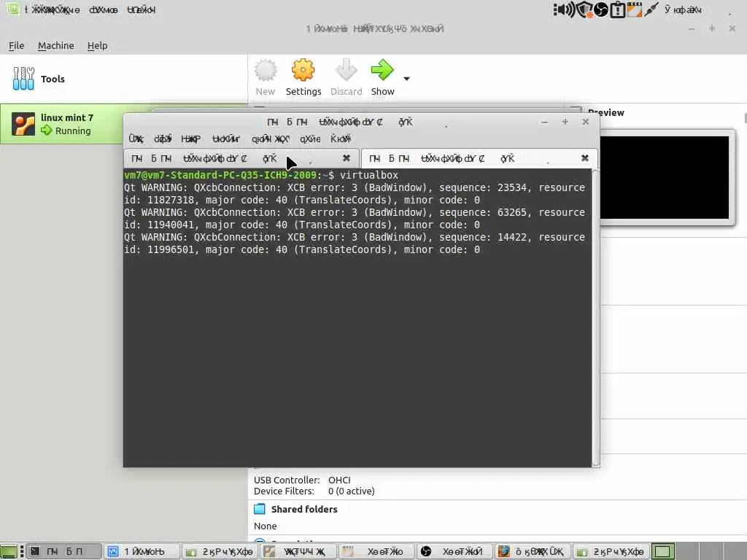
Task: Select the linux mint 7 virtual machine
Action: pos(62,124)
